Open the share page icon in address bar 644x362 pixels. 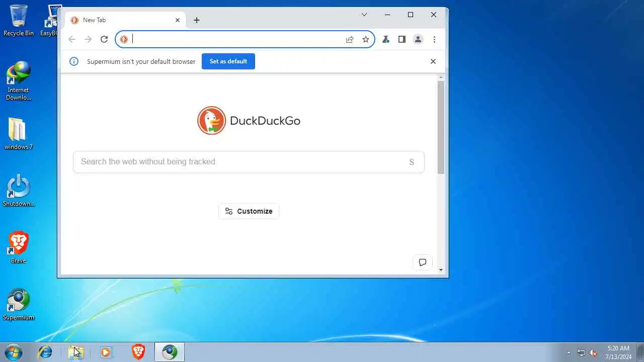[350, 39]
